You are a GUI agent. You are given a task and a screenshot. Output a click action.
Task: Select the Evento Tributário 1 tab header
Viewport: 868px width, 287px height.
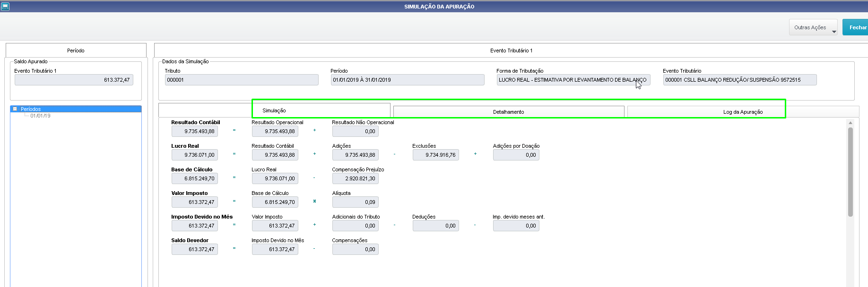(x=511, y=51)
